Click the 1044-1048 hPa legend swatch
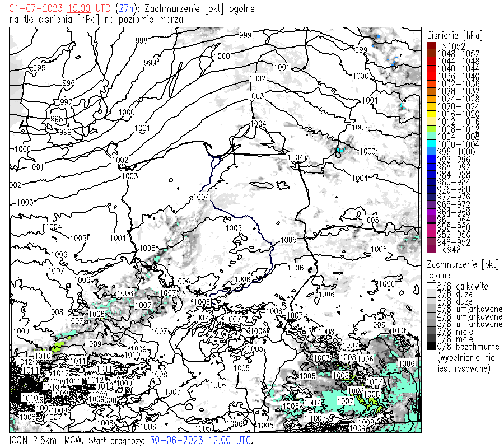This screenshot has height=448, width=504. [431, 62]
